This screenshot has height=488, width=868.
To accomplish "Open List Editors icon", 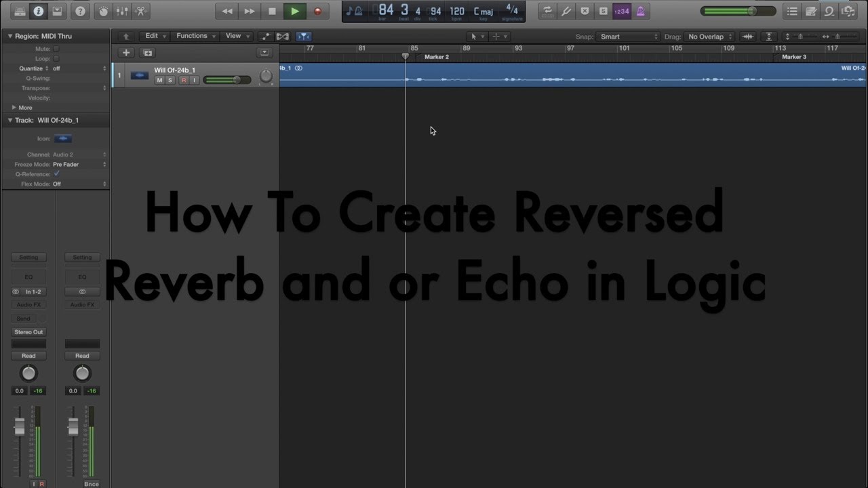I will (x=791, y=11).
